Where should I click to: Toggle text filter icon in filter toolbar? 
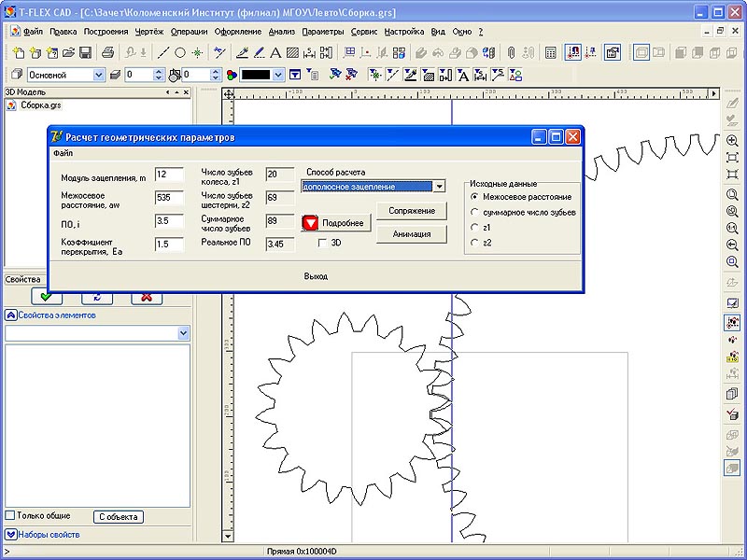[x=462, y=75]
